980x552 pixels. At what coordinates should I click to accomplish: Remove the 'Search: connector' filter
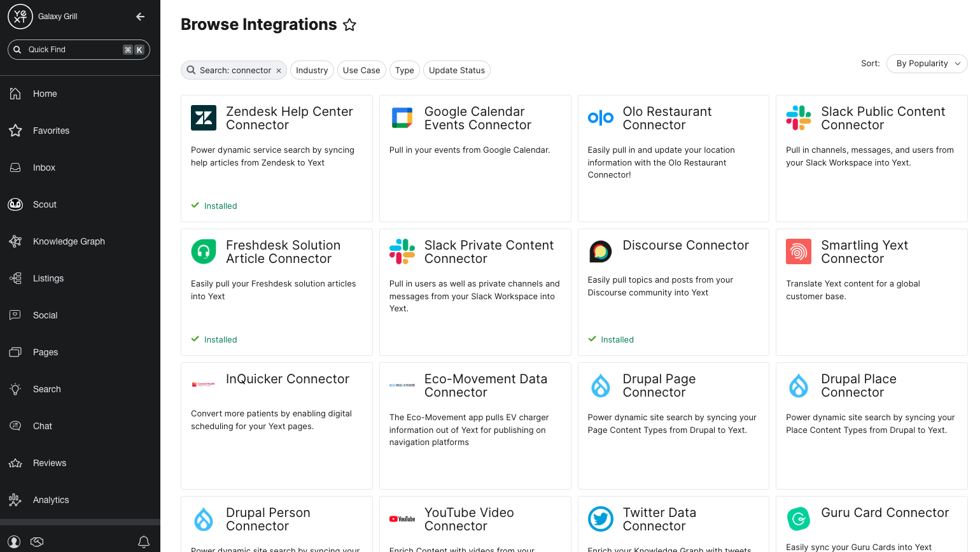click(279, 71)
